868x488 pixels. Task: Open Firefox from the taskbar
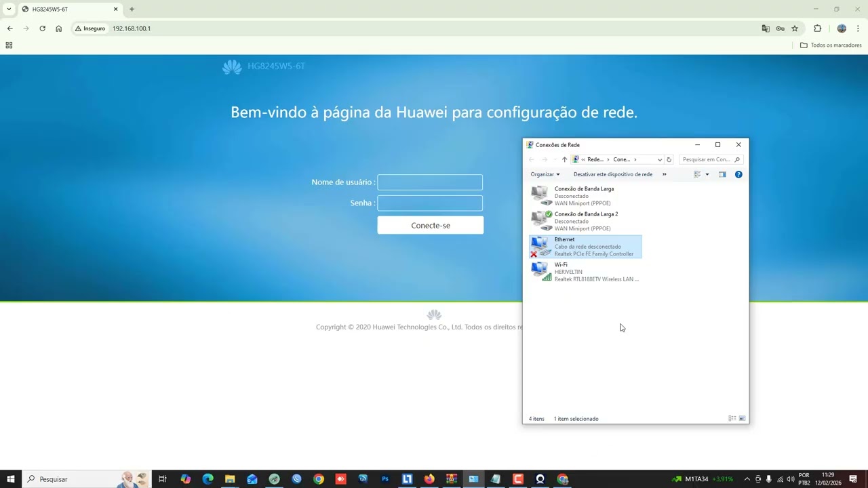coord(429,479)
